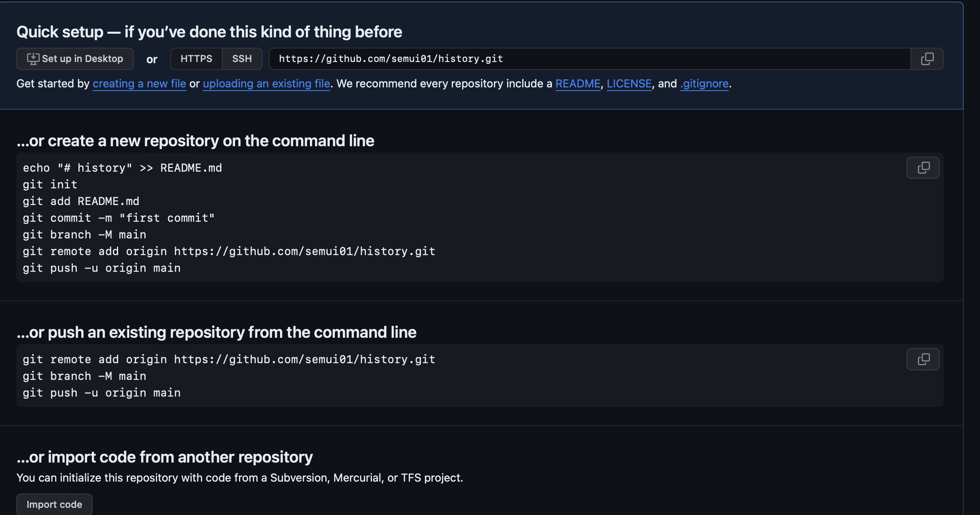Select the HTTPS protocol option
The image size is (980, 515).
196,58
